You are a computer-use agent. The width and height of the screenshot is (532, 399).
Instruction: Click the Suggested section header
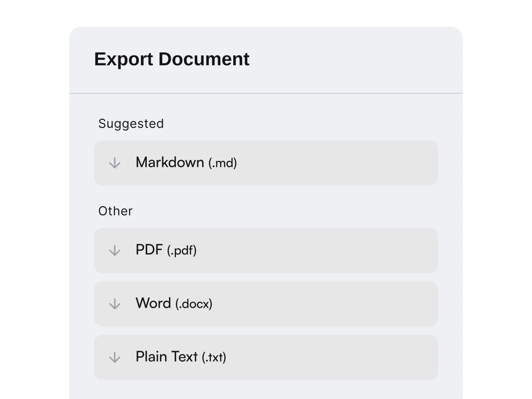tap(131, 124)
